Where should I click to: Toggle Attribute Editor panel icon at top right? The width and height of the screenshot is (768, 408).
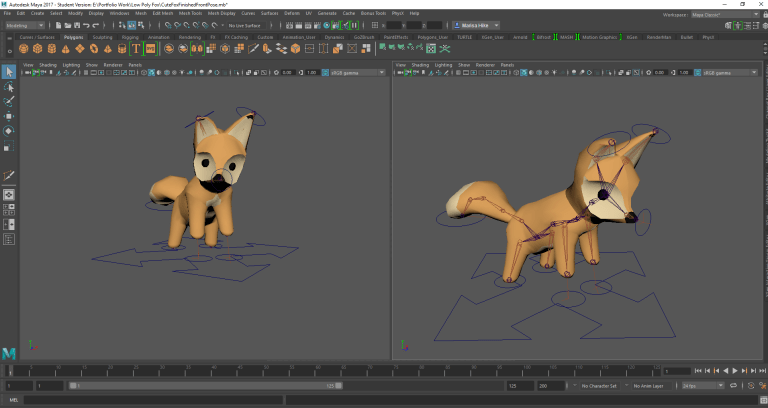point(746,25)
